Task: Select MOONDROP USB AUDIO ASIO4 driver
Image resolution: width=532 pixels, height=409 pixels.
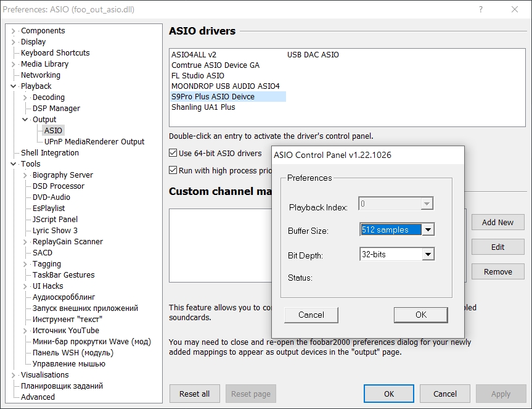Action: 225,86
